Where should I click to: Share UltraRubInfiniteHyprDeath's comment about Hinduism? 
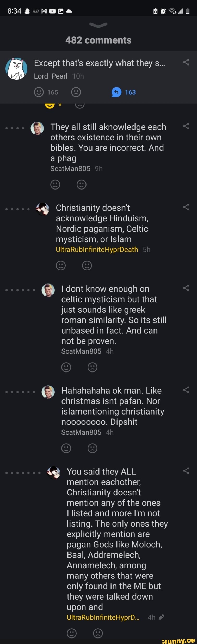pos(186,206)
